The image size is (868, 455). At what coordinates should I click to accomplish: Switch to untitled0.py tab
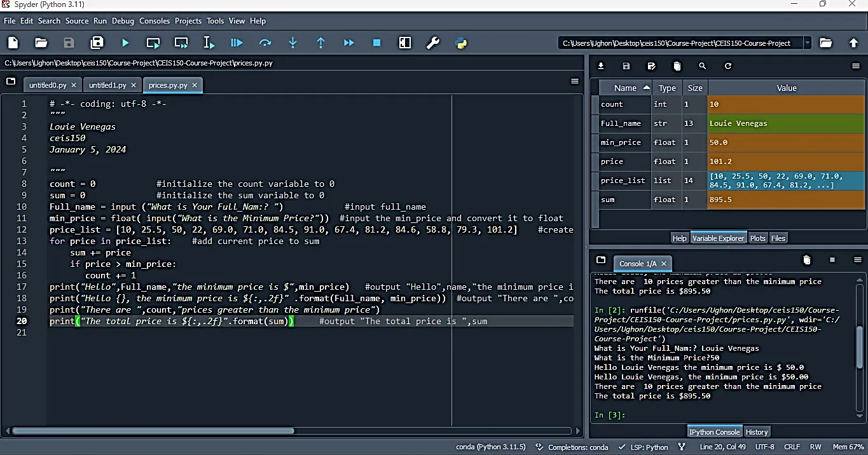click(48, 85)
